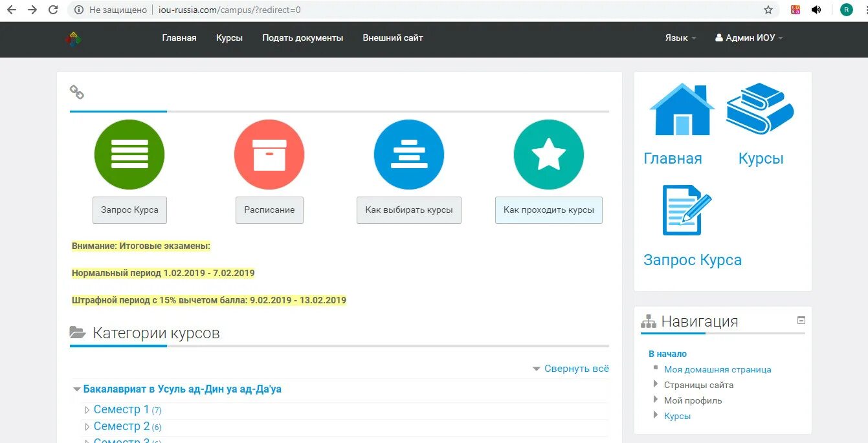
Task: Click the Расписание button
Action: (269, 210)
